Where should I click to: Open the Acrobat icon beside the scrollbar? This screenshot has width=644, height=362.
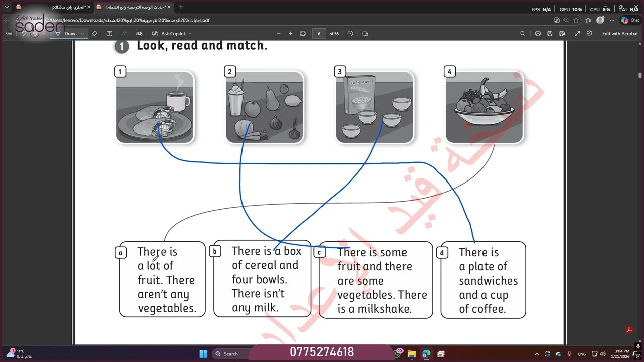point(629,330)
